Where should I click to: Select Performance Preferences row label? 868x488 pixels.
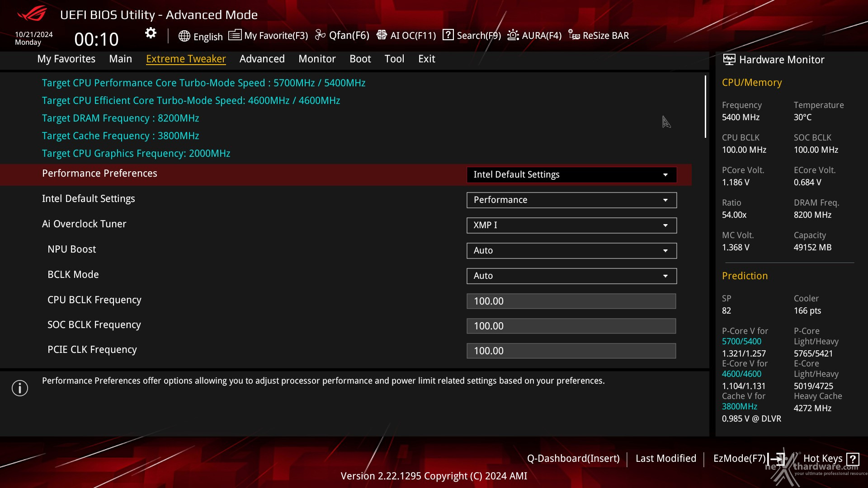coord(99,174)
